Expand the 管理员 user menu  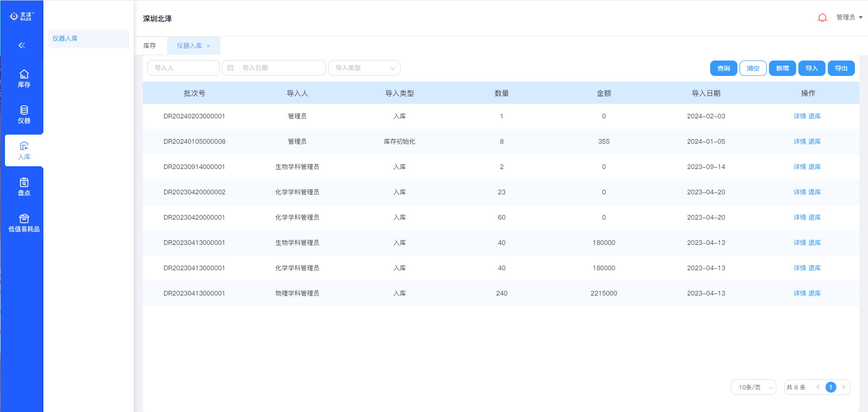point(849,17)
